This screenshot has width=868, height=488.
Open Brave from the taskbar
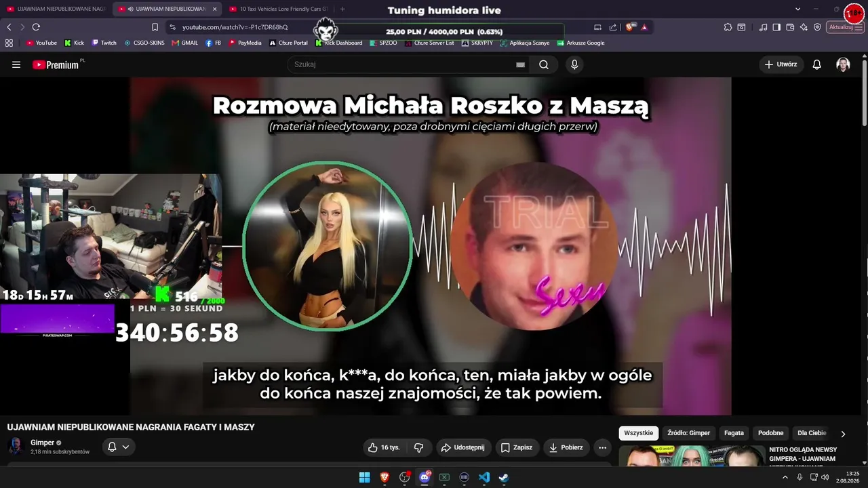coord(384,477)
